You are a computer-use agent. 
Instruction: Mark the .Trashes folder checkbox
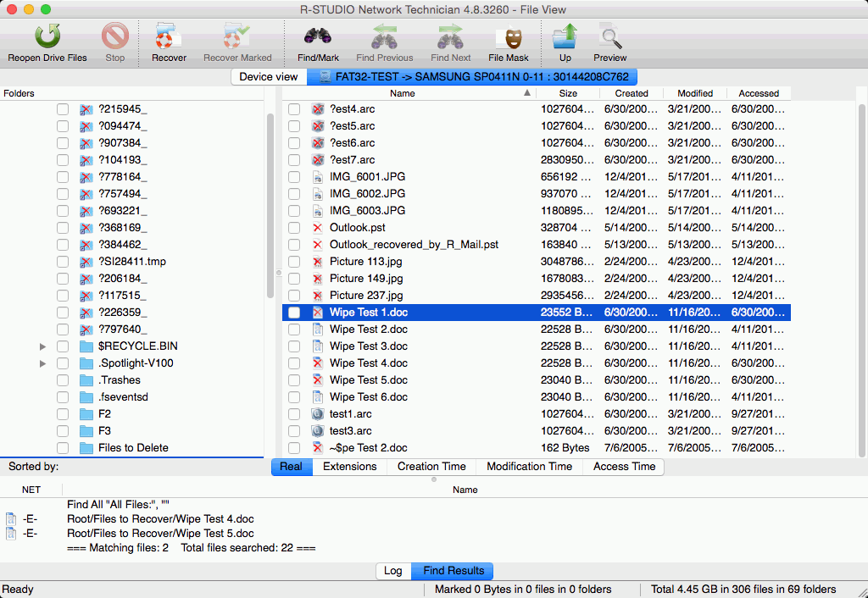coord(63,380)
